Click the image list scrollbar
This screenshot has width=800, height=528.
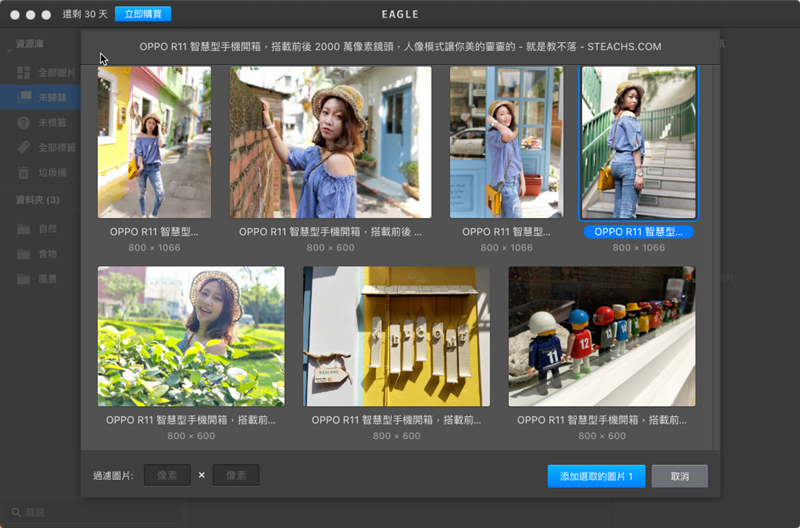click(716, 257)
